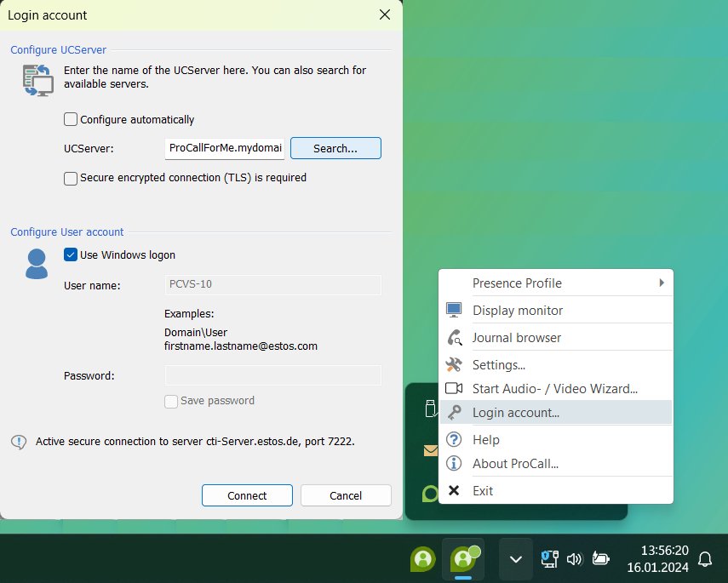728x583 pixels.
Task: Select Exit from the context menu
Action: pos(483,491)
